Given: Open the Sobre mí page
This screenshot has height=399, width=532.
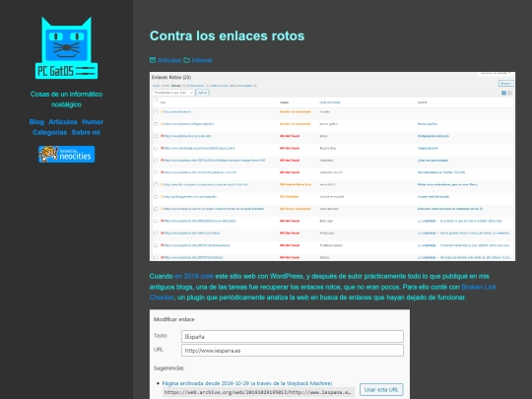Looking at the screenshot, I should pos(86,132).
